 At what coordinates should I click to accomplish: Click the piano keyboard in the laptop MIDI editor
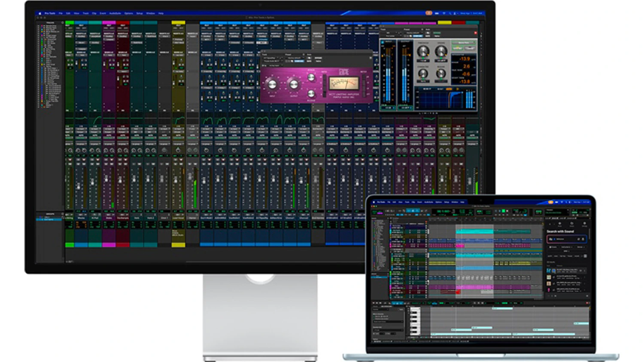[x=415, y=321]
